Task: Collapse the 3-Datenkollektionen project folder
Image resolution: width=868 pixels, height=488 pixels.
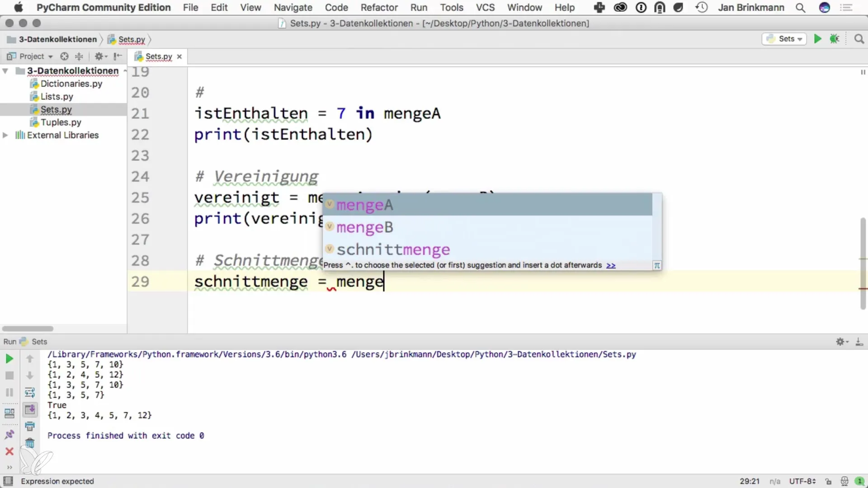Action: (x=5, y=71)
